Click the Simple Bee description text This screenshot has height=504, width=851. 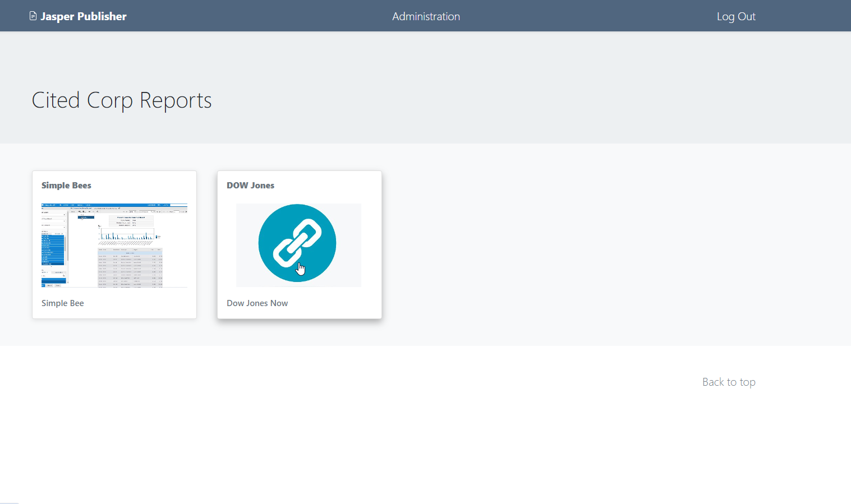[63, 303]
